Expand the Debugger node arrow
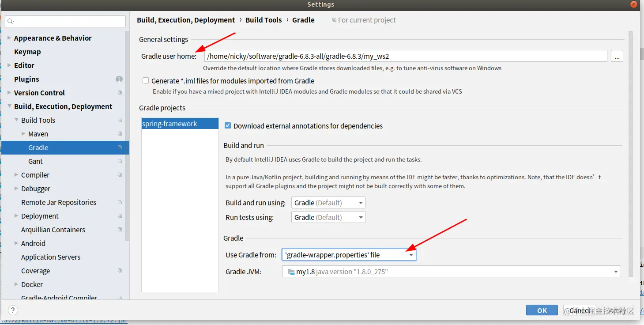 (x=16, y=189)
